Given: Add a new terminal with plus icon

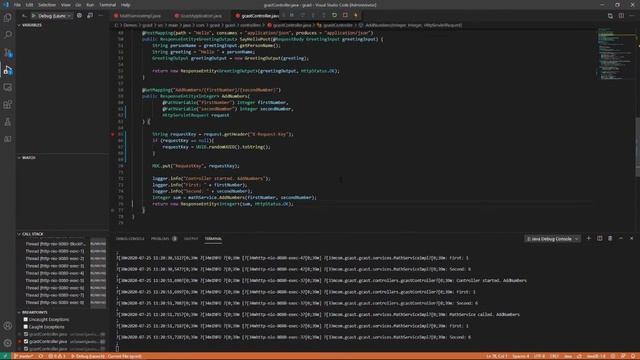Looking at the screenshot, I should tap(589, 238).
